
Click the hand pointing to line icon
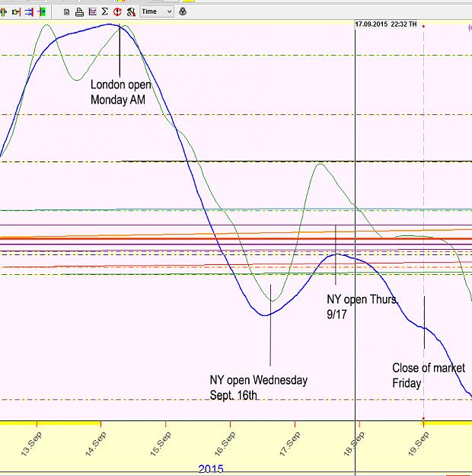tap(16, 12)
